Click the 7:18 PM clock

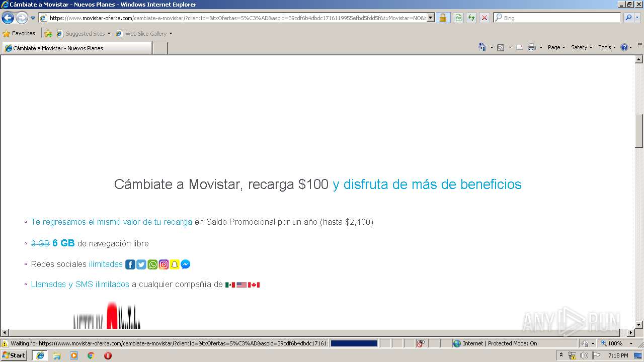618,355
